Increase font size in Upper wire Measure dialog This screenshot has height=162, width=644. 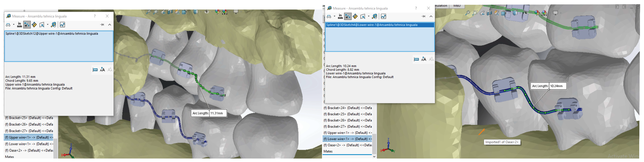(x=102, y=70)
